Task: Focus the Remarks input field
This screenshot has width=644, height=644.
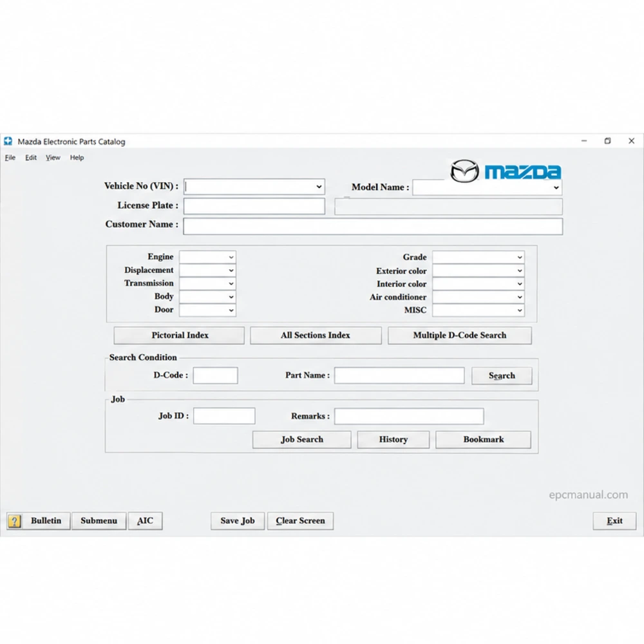Action: pos(409,416)
